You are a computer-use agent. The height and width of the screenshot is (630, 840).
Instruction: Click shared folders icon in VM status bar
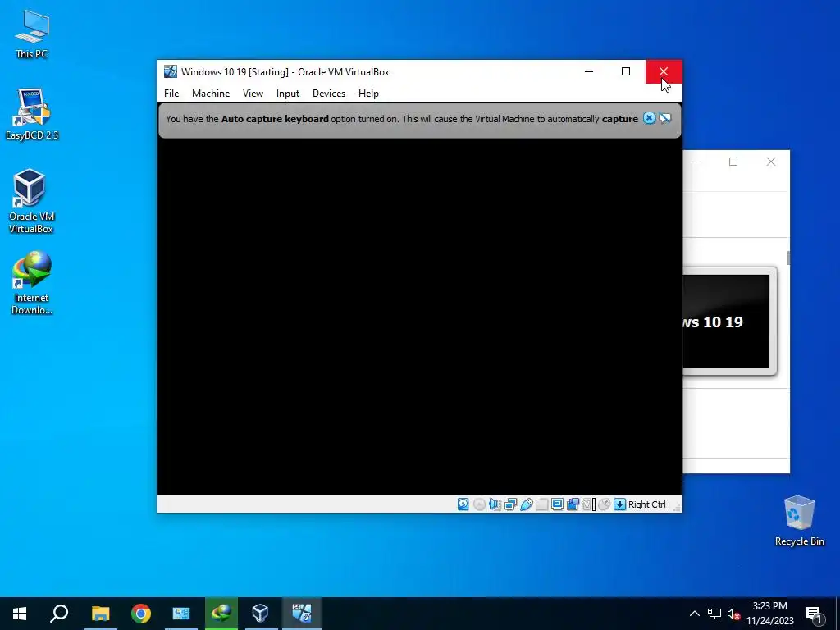click(542, 504)
